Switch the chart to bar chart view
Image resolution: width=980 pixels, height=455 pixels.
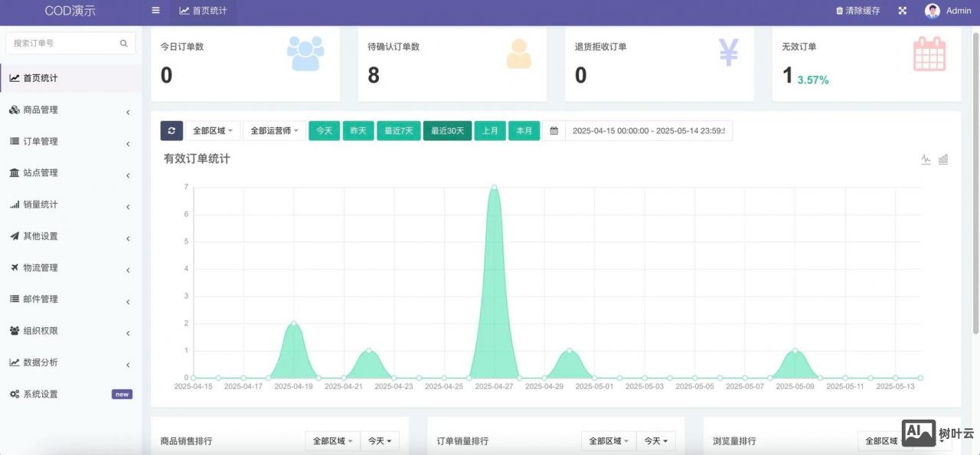coord(943,159)
